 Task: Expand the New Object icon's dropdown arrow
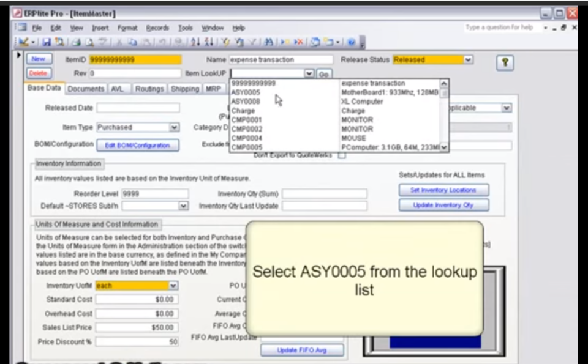tap(338, 42)
